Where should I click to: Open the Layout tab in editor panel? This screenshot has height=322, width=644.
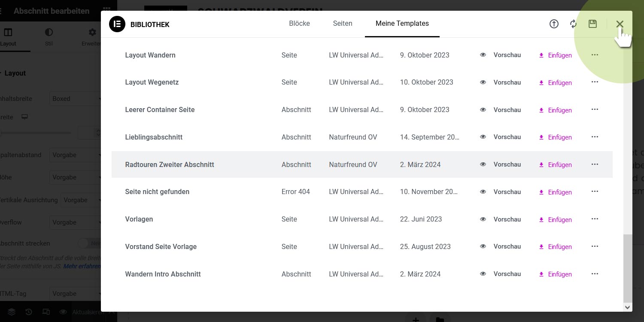coord(8,37)
